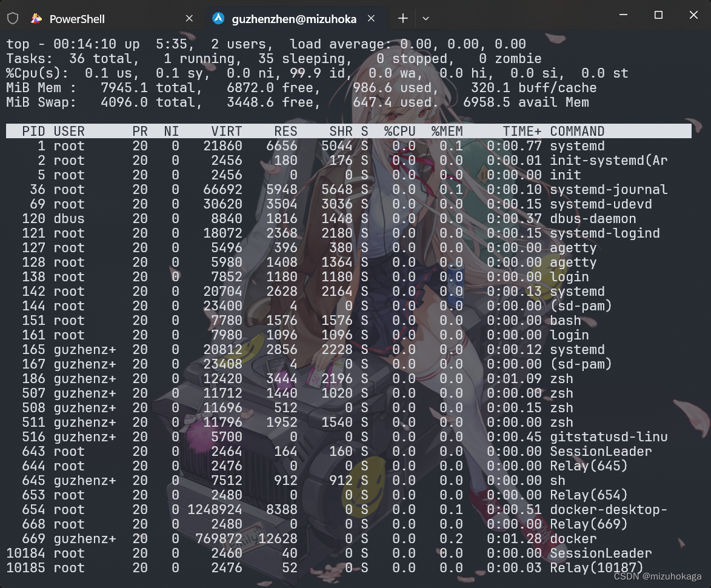Click the 'Relay(654)' command
Image resolution: width=711 pixels, height=588 pixels.
tap(589, 495)
